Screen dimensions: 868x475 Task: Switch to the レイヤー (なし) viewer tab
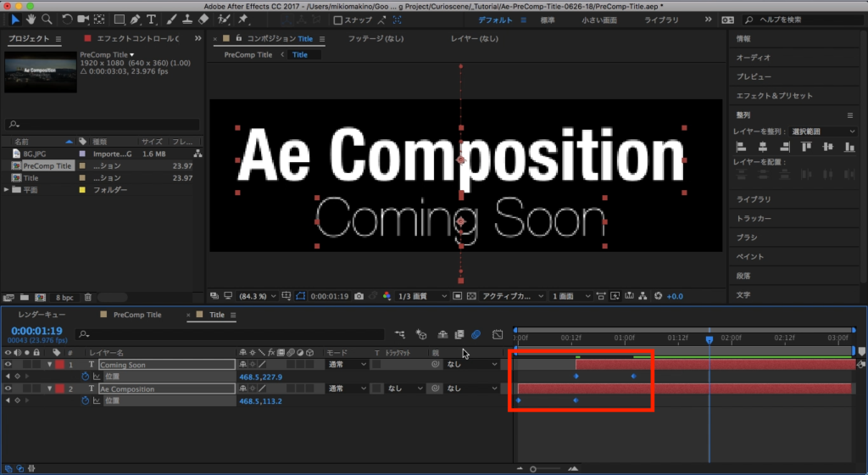click(x=475, y=39)
